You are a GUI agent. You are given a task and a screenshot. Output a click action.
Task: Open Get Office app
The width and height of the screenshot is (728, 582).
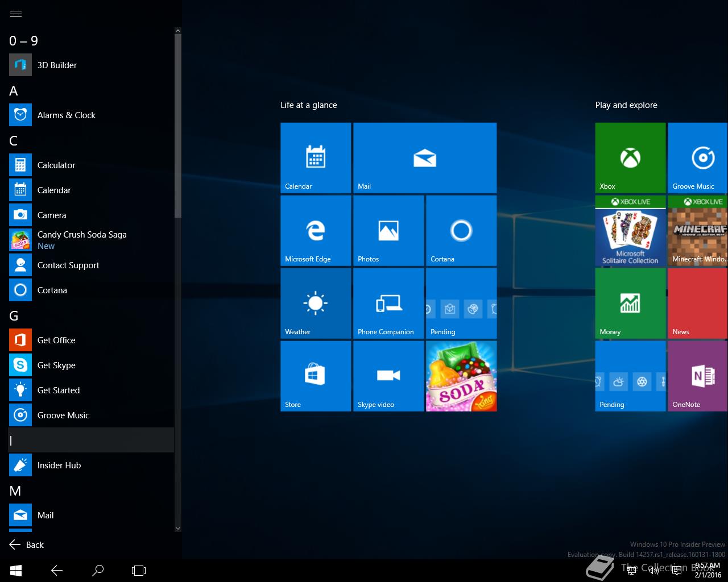coord(91,340)
